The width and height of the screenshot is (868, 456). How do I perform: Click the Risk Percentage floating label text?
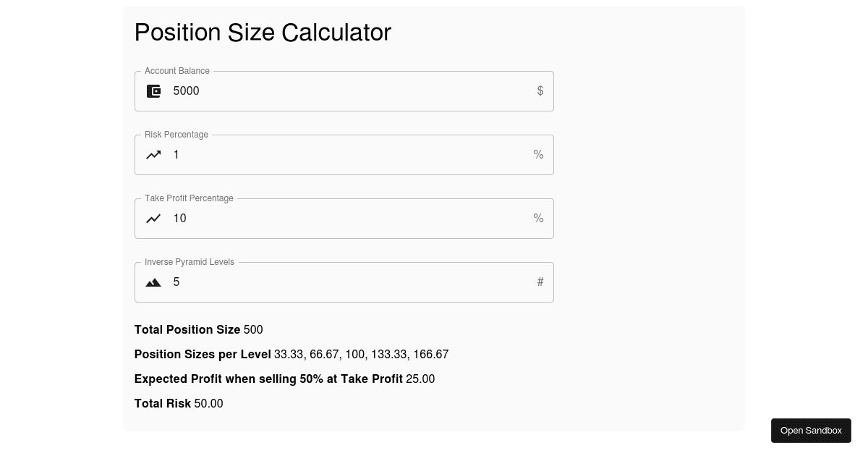coord(176,135)
